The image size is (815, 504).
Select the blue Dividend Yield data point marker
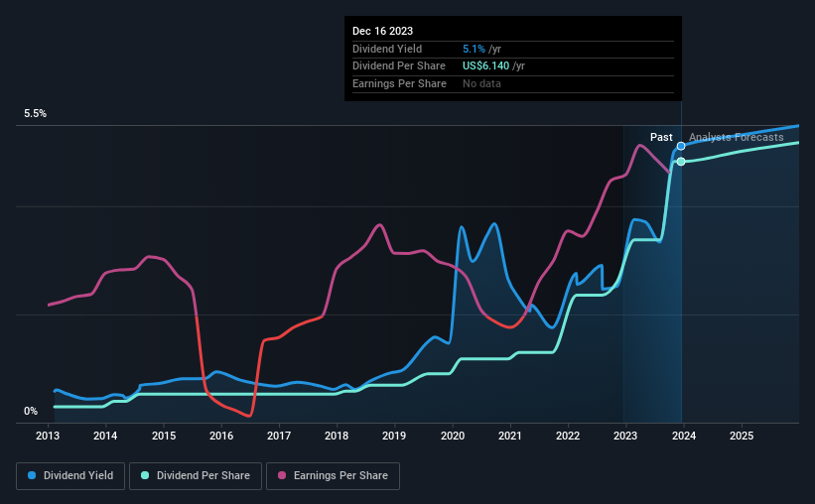click(681, 146)
